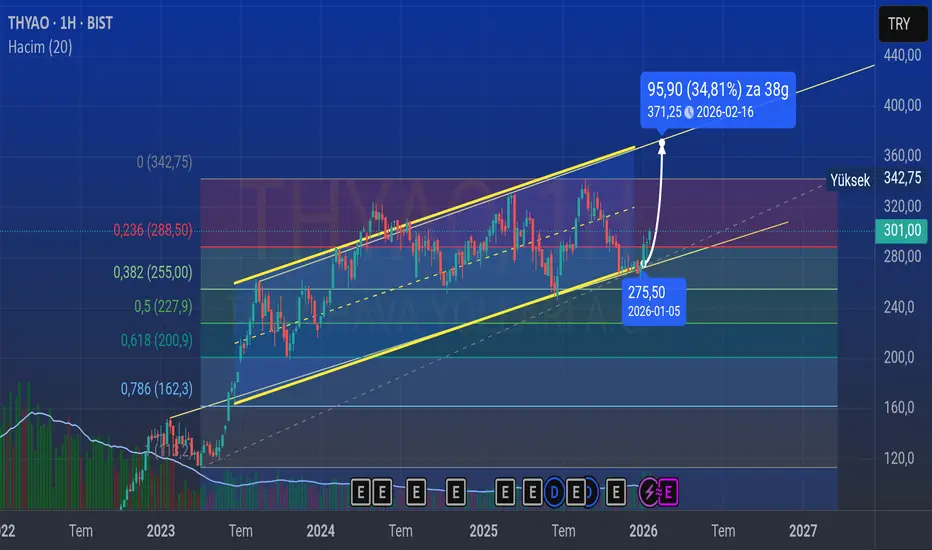The width and height of the screenshot is (932, 550).
Task: Open the purple upcoming earnings E marker
Action: (x=668, y=492)
